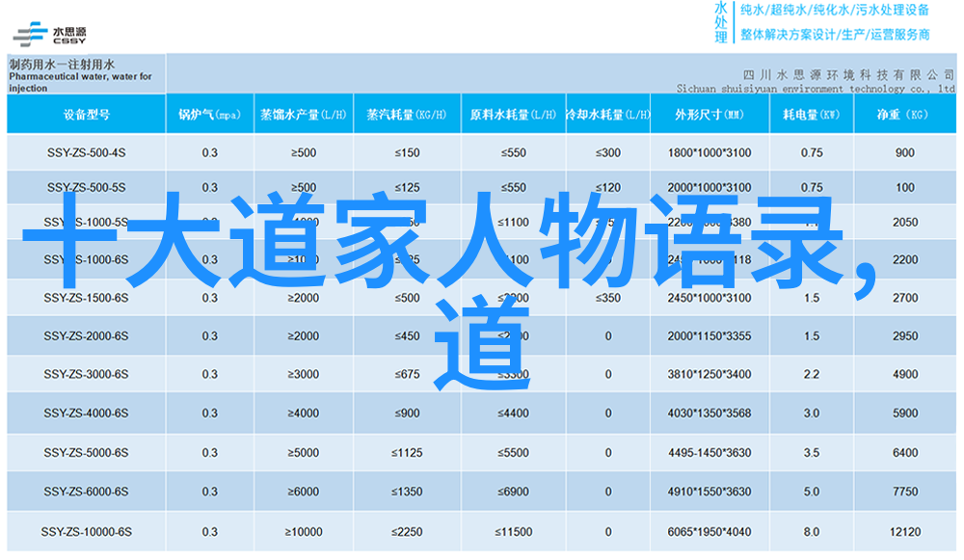
Task: Click the net weight value 7750
Action: (905, 492)
